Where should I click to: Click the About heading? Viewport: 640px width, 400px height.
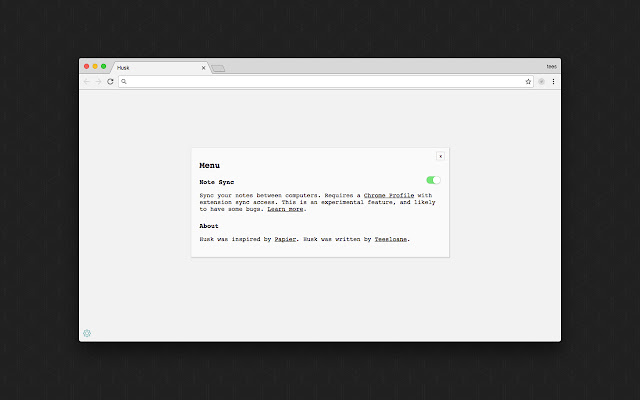tap(209, 226)
